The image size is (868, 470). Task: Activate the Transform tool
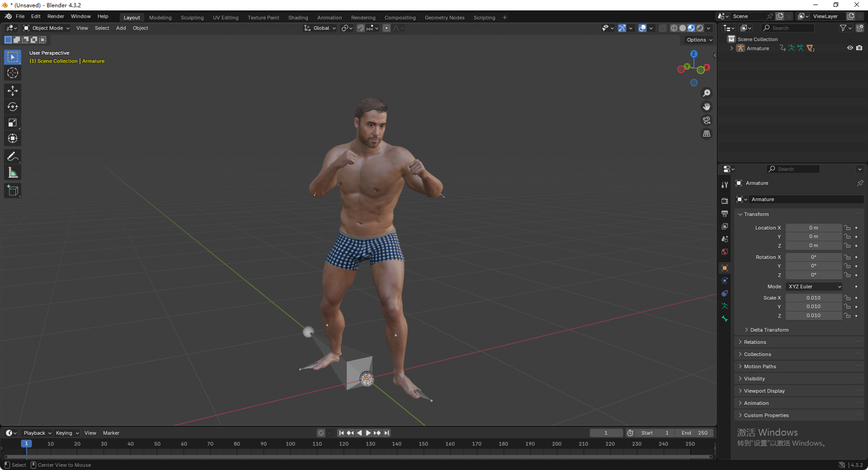tap(13, 139)
